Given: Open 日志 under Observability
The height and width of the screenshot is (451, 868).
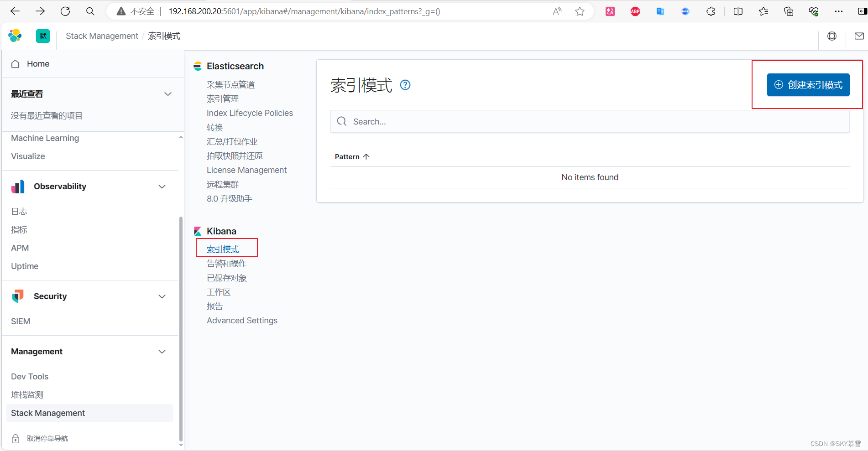Looking at the screenshot, I should (19, 212).
